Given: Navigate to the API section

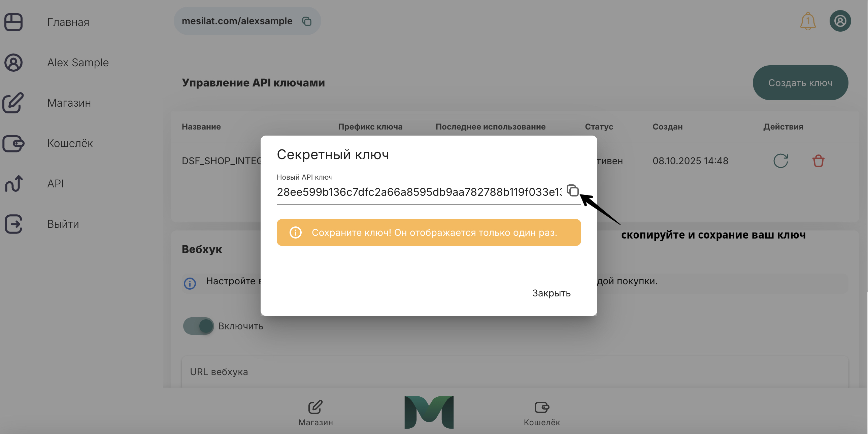Looking at the screenshot, I should point(55,184).
